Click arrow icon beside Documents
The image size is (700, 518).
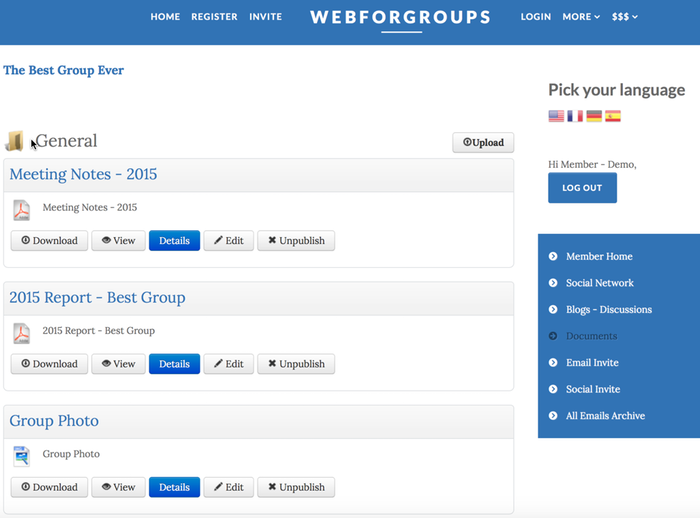[x=553, y=336]
